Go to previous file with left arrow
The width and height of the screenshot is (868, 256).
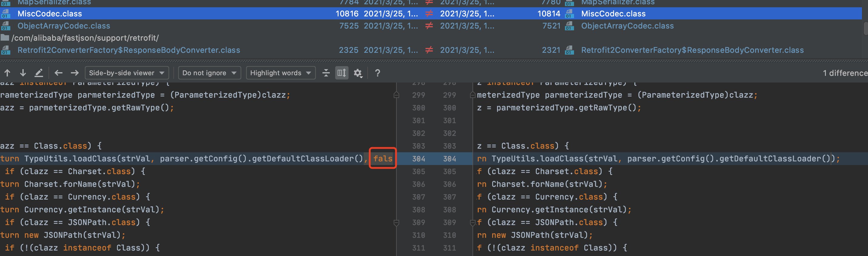(x=58, y=73)
